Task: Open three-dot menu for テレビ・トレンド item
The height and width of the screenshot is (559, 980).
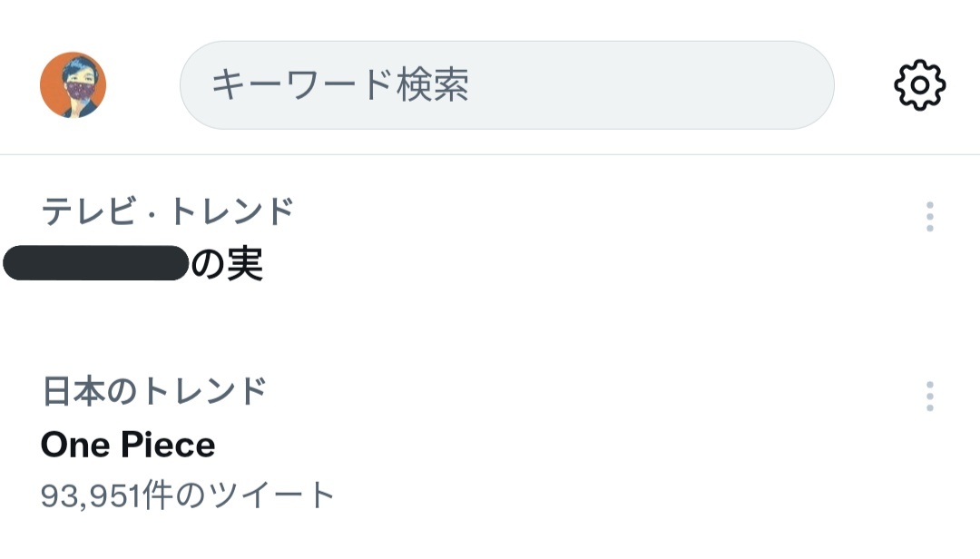Action: [930, 217]
